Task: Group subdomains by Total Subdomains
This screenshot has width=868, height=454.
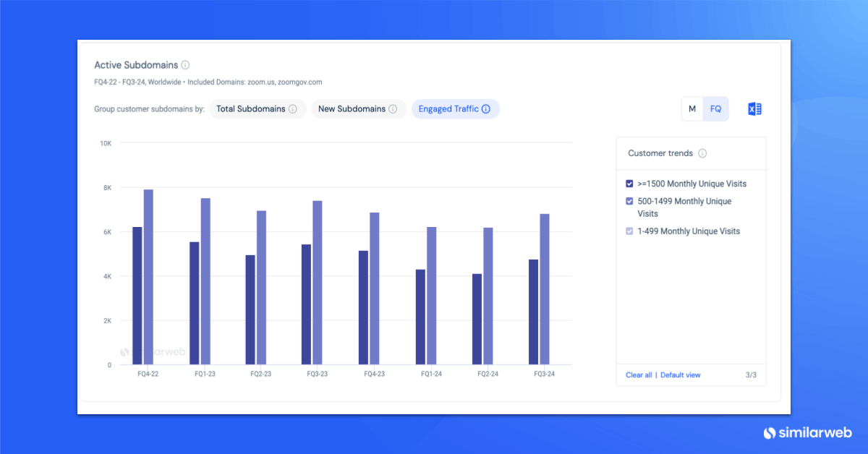Action: (252, 108)
